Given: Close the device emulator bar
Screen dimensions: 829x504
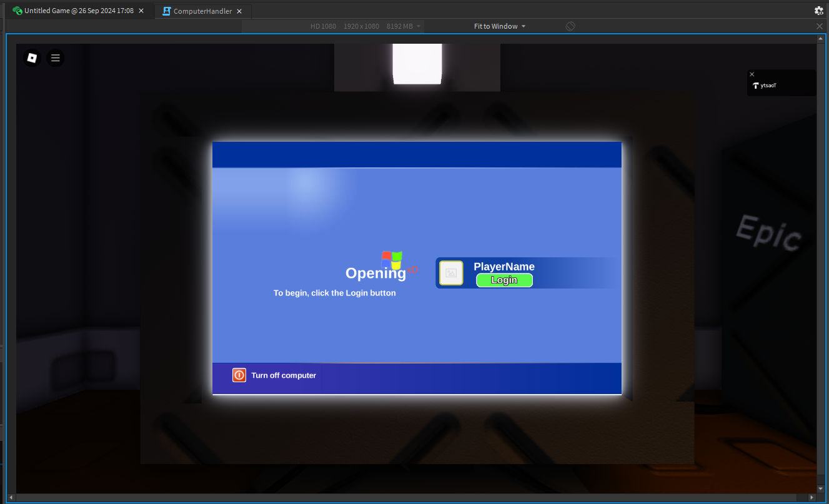Looking at the screenshot, I should click(820, 26).
